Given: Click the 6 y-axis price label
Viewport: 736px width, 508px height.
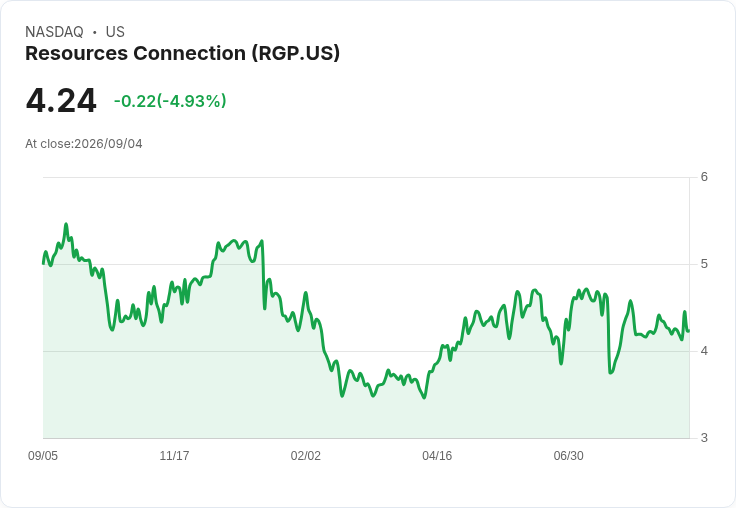Looking at the screenshot, I should click(x=704, y=177).
